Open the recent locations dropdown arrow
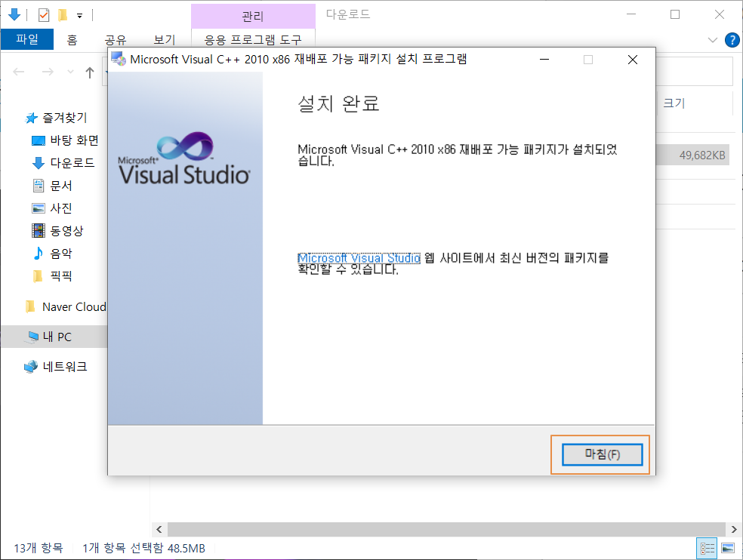Screen dimensions: 743x560 tap(71, 72)
